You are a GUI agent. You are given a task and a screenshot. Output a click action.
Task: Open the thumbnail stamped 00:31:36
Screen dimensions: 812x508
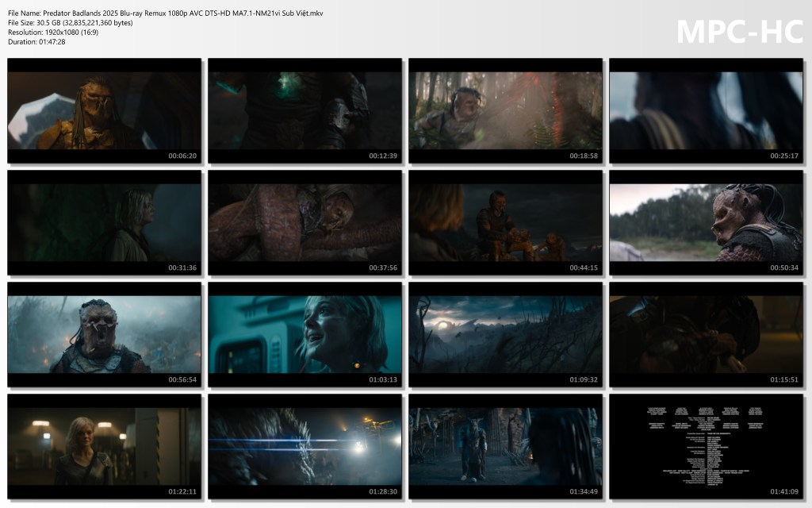click(x=104, y=222)
